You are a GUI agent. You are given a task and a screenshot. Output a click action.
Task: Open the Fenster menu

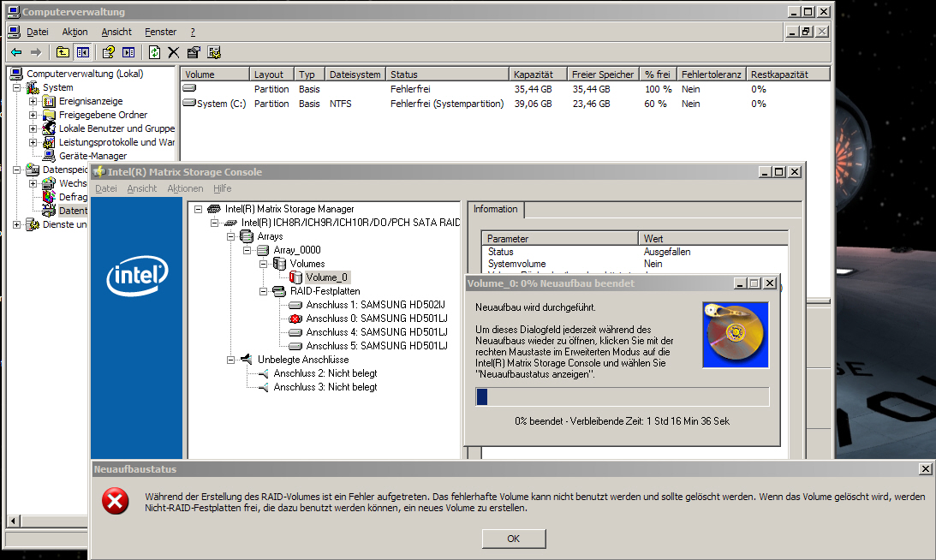161,33
